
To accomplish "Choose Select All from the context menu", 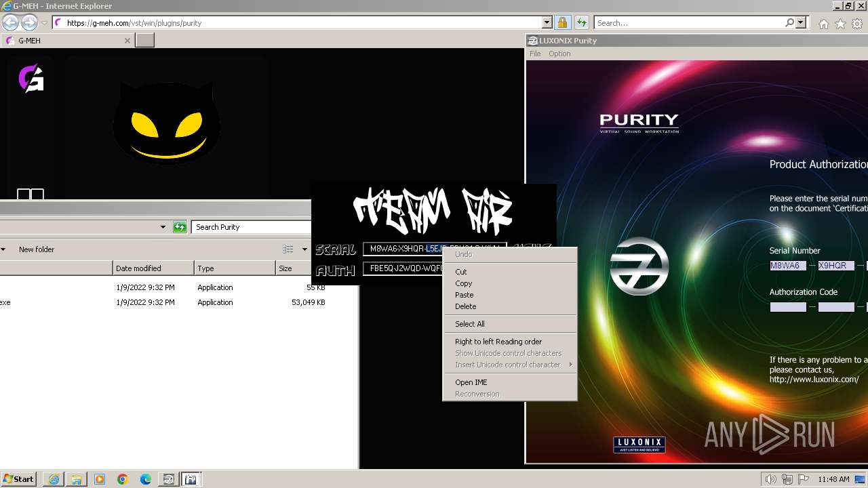I will click(509, 324).
